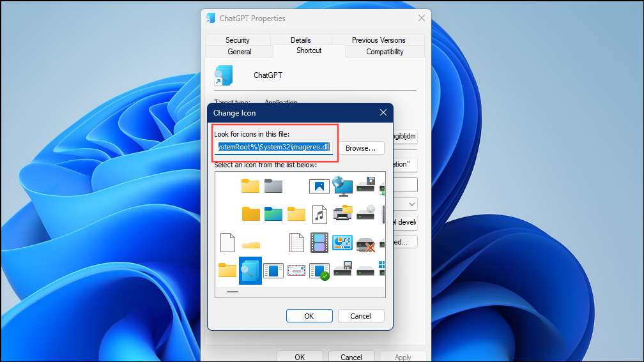Image resolution: width=644 pixels, height=362 pixels.
Task: Pick the window with blue page icon
Action: (x=273, y=271)
